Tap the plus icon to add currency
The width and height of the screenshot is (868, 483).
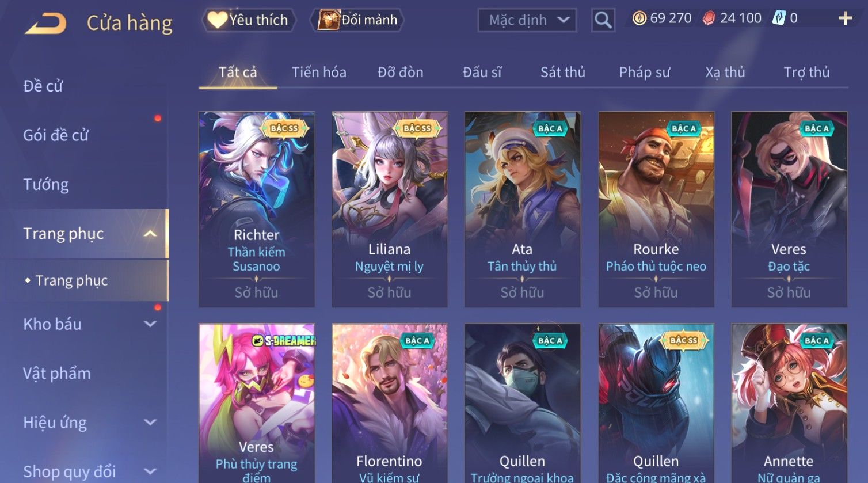tap(845, 18)
